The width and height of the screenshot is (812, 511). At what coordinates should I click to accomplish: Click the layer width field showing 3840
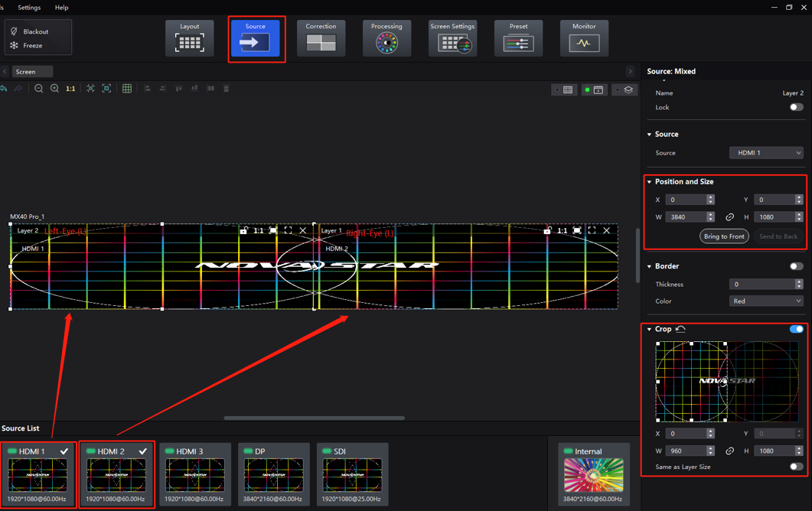686,217
